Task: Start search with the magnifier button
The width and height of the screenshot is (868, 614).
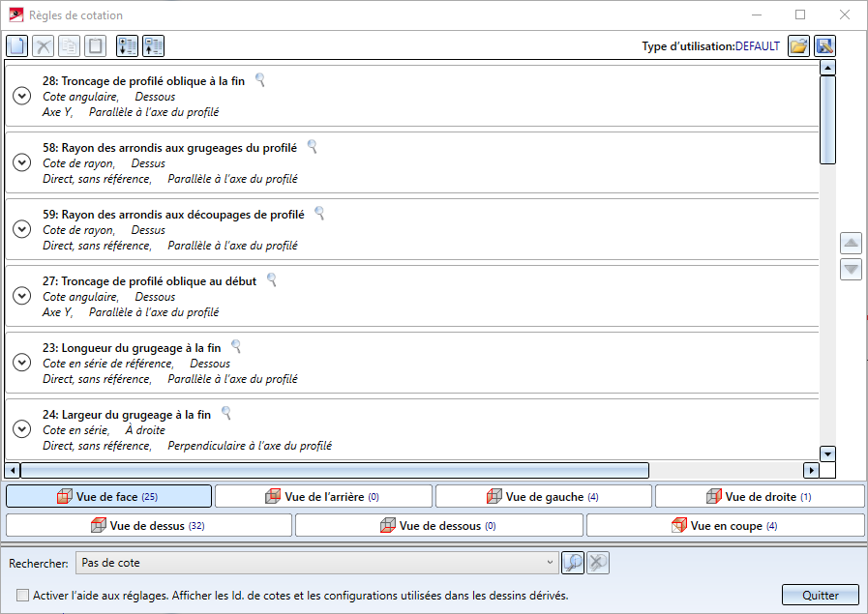Action: 573,563
